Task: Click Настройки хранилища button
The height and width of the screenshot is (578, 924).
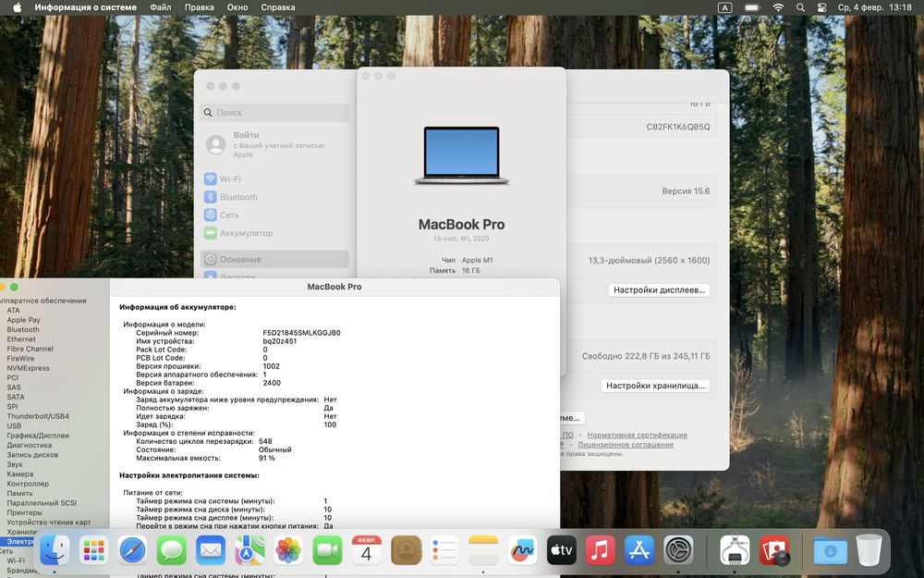Action: pos(655,386)
